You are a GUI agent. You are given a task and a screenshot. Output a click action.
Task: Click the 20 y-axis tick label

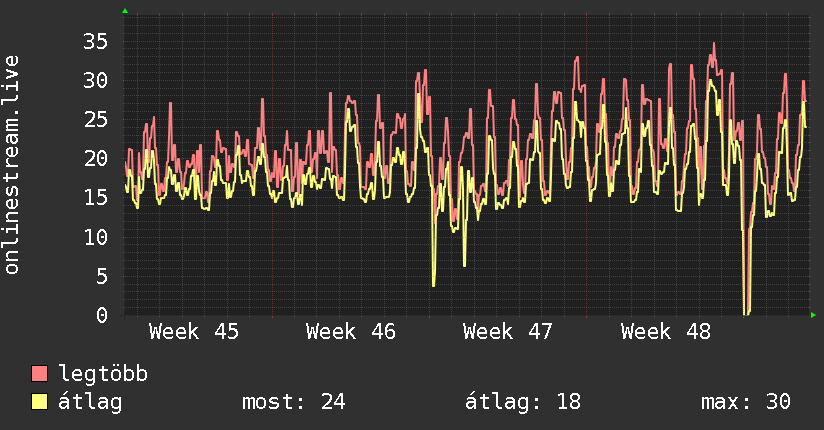pos(95,159)
